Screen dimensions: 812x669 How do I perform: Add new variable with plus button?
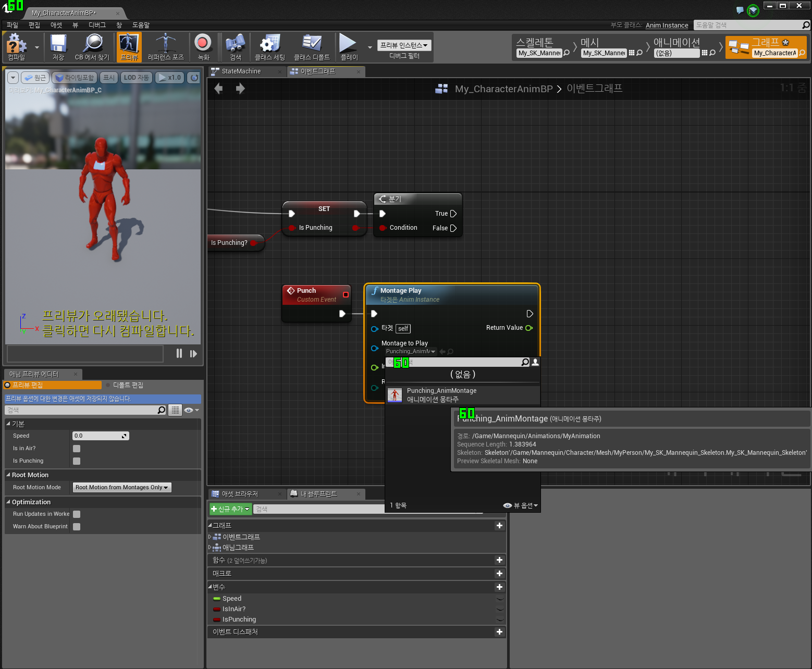pyautogui.click(x=499, y=587)
